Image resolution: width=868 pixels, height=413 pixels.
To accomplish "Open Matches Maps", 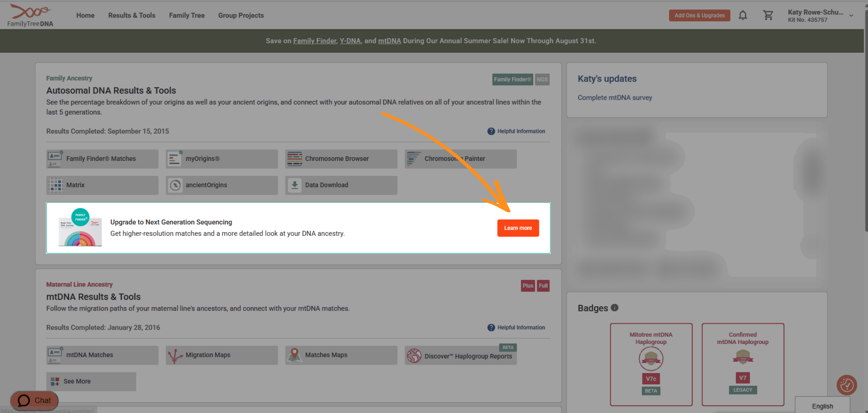I will pos(341,355).
